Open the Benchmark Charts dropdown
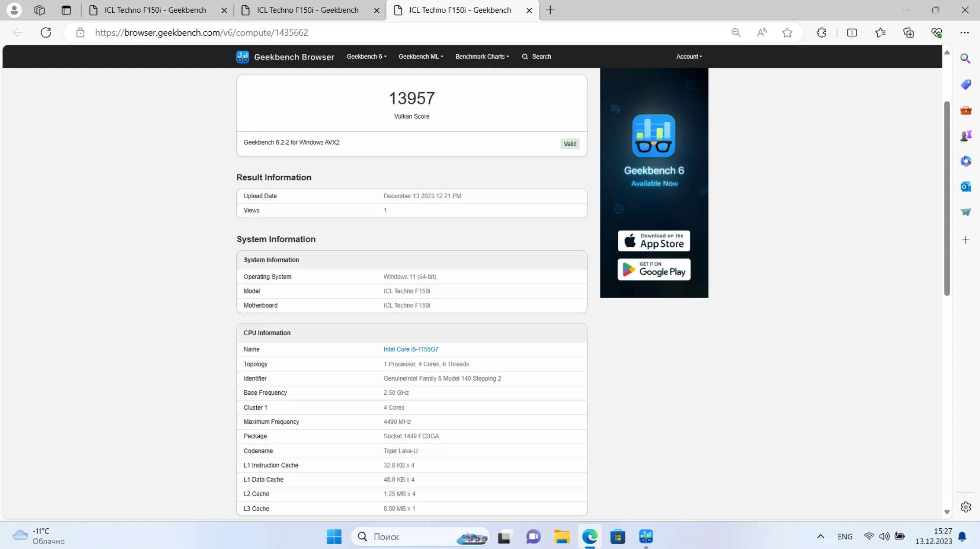Image resolution: width=980 pixels, height=549 pixels. (482, 56)
